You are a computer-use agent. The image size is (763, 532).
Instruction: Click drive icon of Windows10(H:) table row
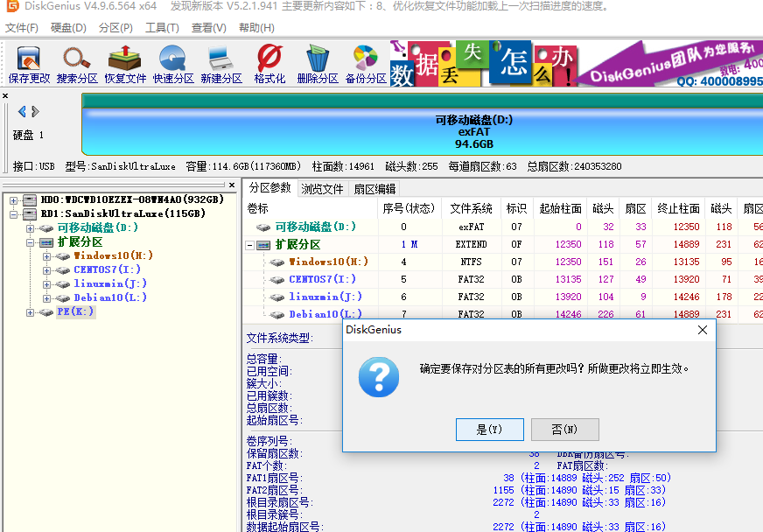(x=276, y=262)
